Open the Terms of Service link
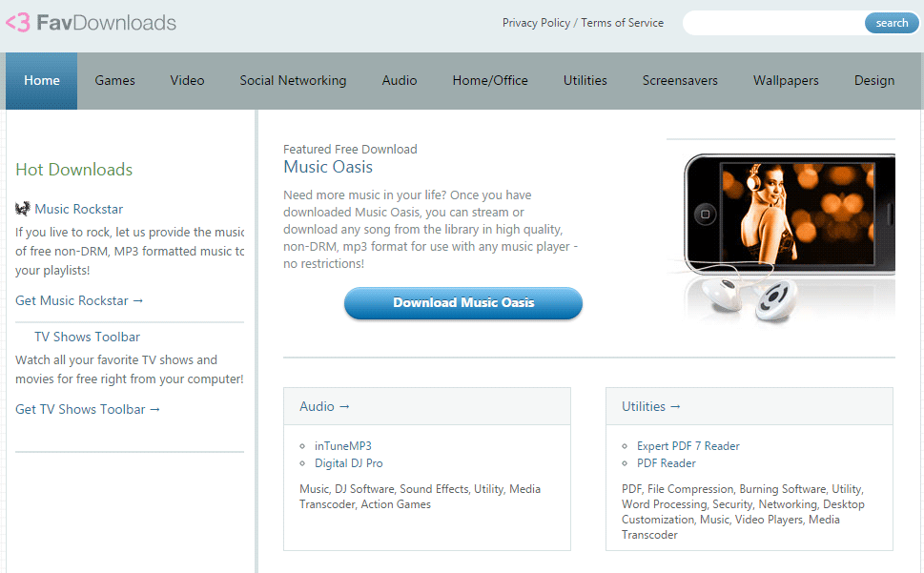 (623, 23)
